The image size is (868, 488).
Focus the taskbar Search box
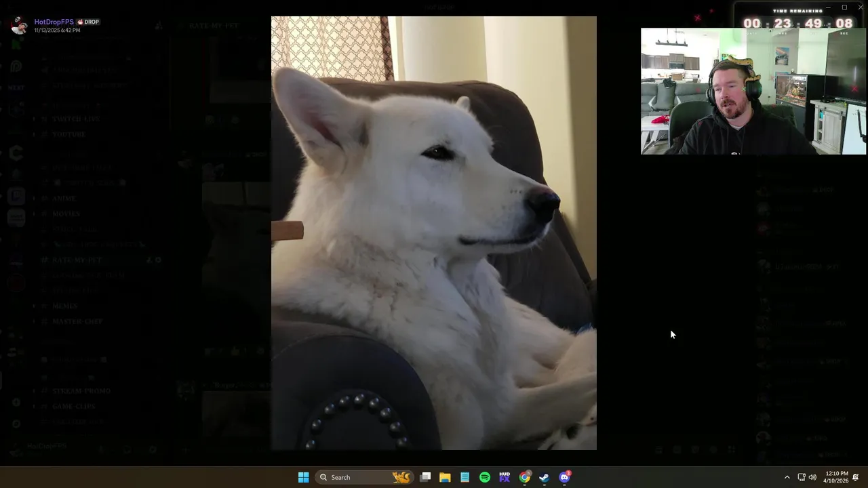click(x=364, y=477)
